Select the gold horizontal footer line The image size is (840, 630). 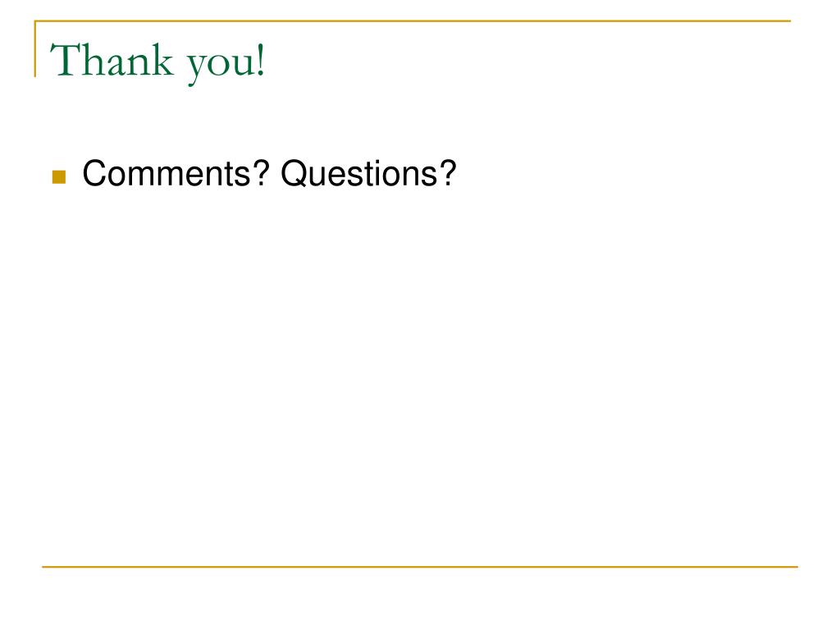[x=420, y=566]
